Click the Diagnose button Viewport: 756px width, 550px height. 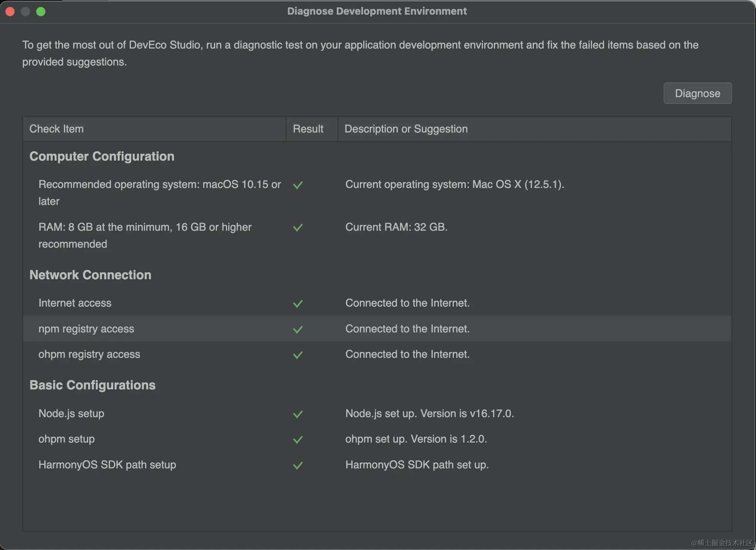click(697, 93)
